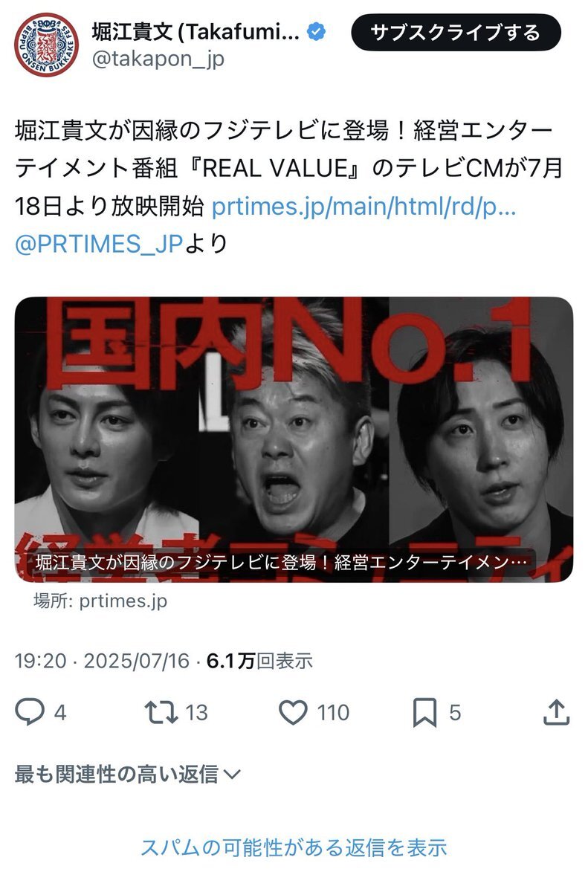Tap the repost arrows icon
This screenshot has width=588, height=892.
point(161,713)
